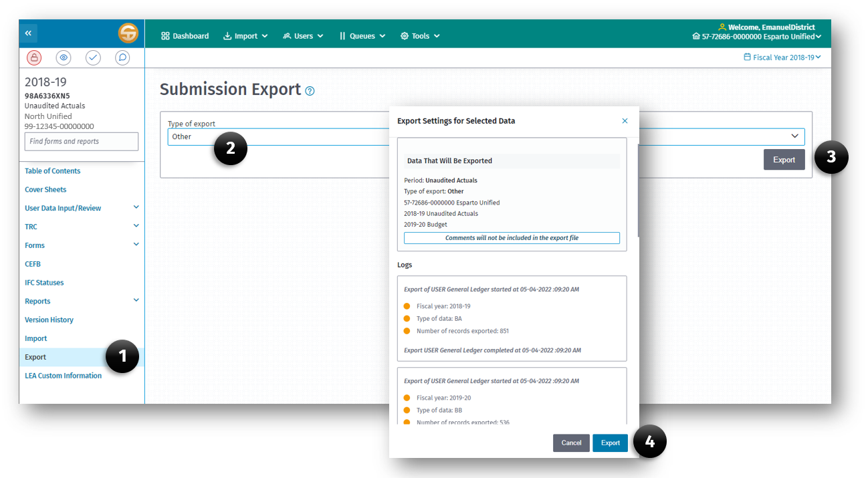
Task: Open the Queues menu
Action: (361, 35)
